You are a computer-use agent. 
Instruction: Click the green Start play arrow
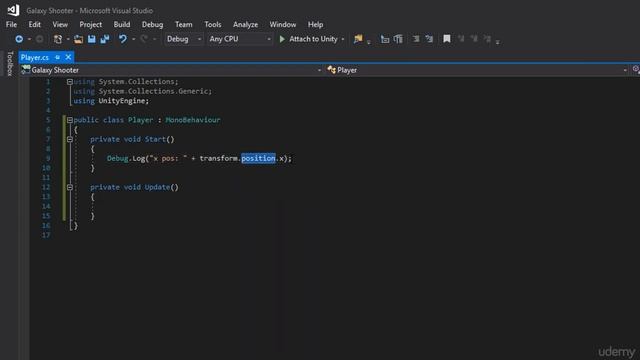(282, 39)
